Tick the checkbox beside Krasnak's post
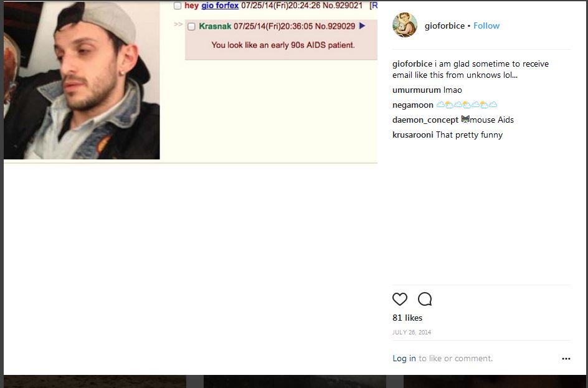This screenshot has width=588, height=388. [x=191, y=26]
